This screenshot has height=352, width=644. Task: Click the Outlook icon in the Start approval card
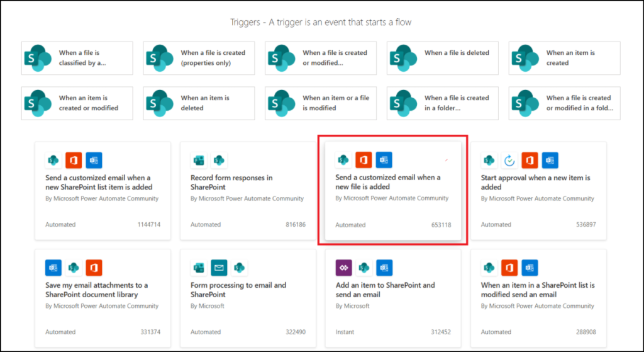click(x=550, y=161)
